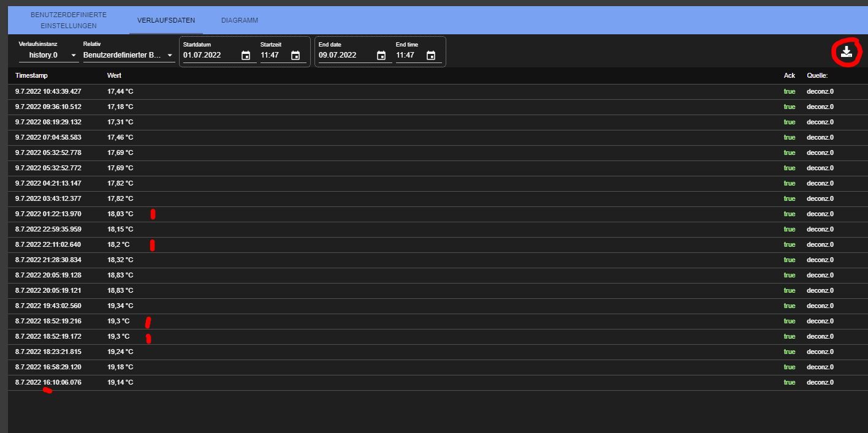
Task: Select timestamp 8.7.2022 18:52:19.216
Action: 48,321
